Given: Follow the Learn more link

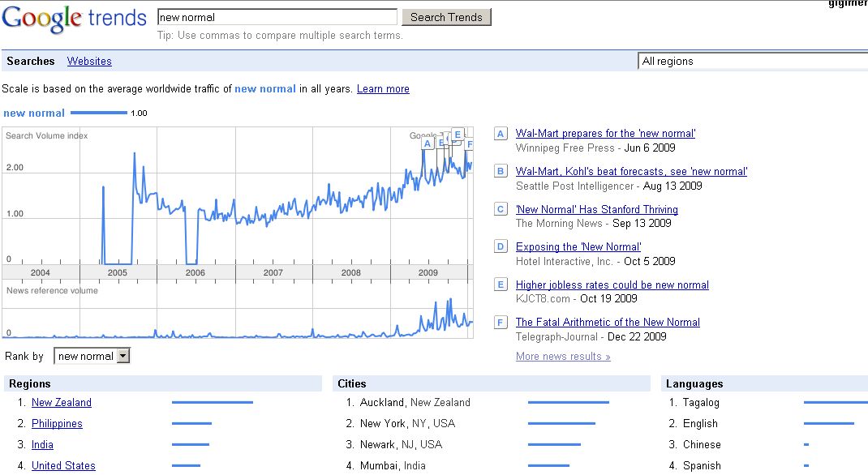Looking at the screenshot, I should 383,89.
